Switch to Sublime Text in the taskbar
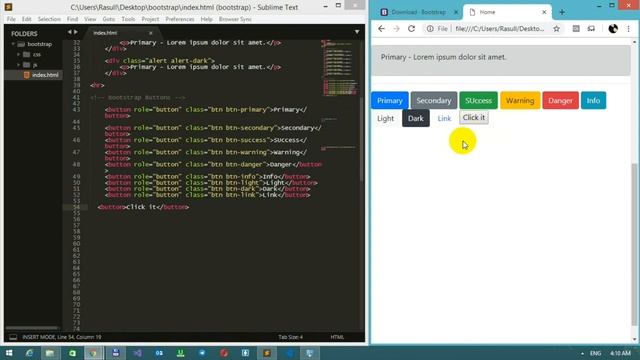 point(267,353)
